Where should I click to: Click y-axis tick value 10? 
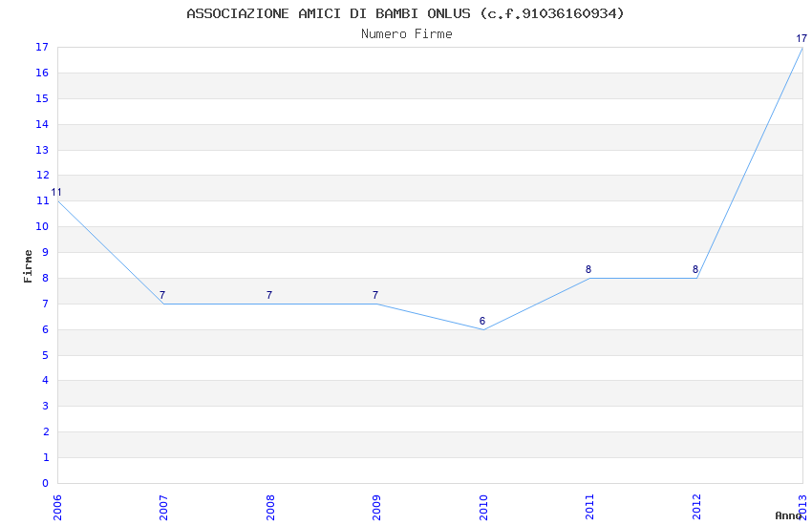pos(42,226)
